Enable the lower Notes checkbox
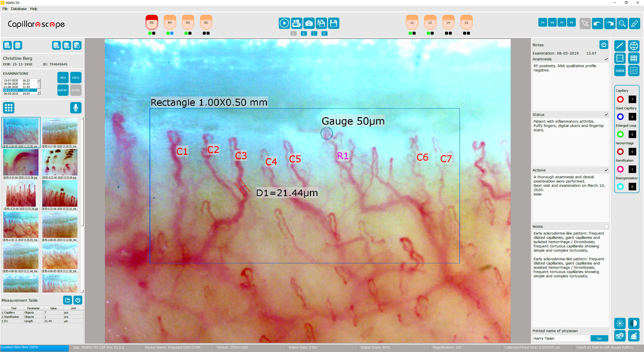Screen dimensions: 644x352 [x=606, y=227]
